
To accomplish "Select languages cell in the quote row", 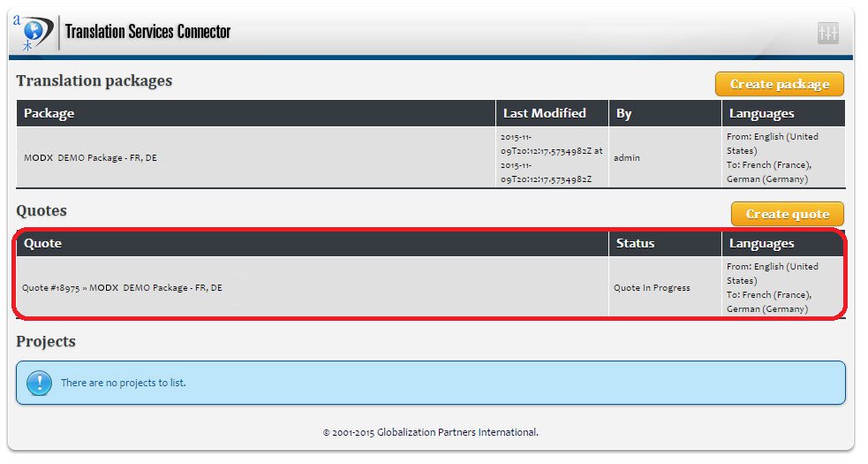I will (x=784, y=288).
